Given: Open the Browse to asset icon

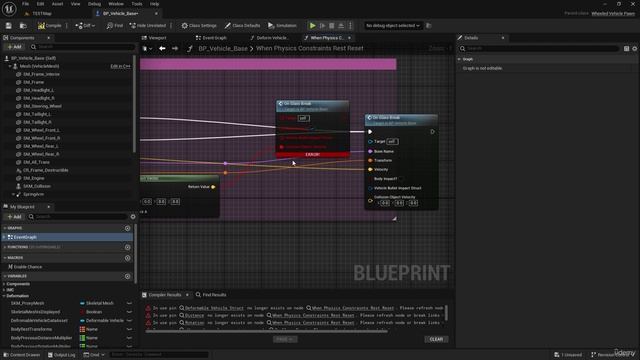Looking at the screenshot, I should click(23, 26).
